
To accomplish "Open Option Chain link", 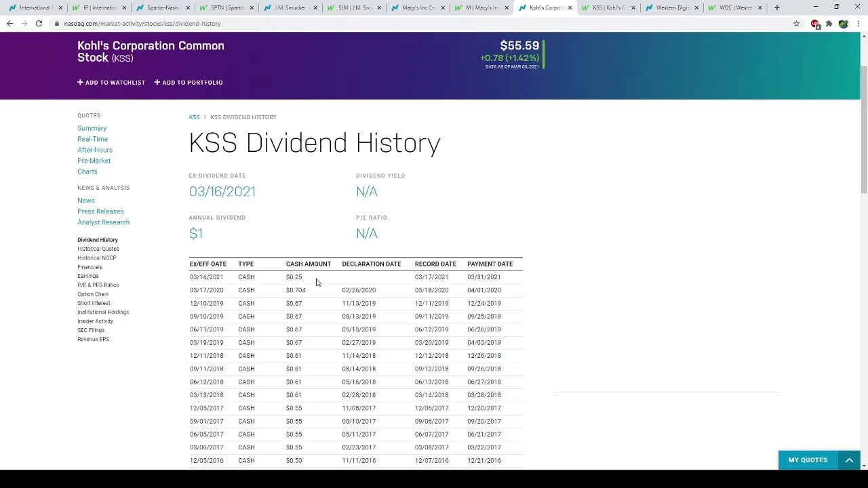I will pyautogui.click(x=93, y=294).
